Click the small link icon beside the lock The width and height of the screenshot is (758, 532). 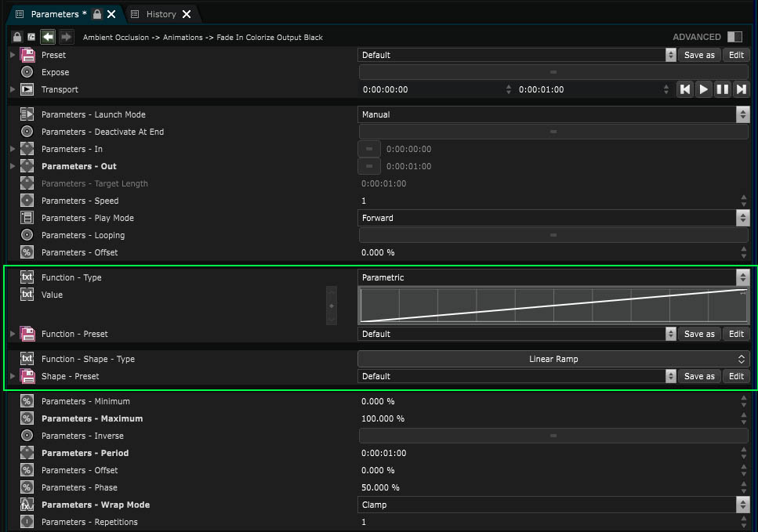coord(31,37)
